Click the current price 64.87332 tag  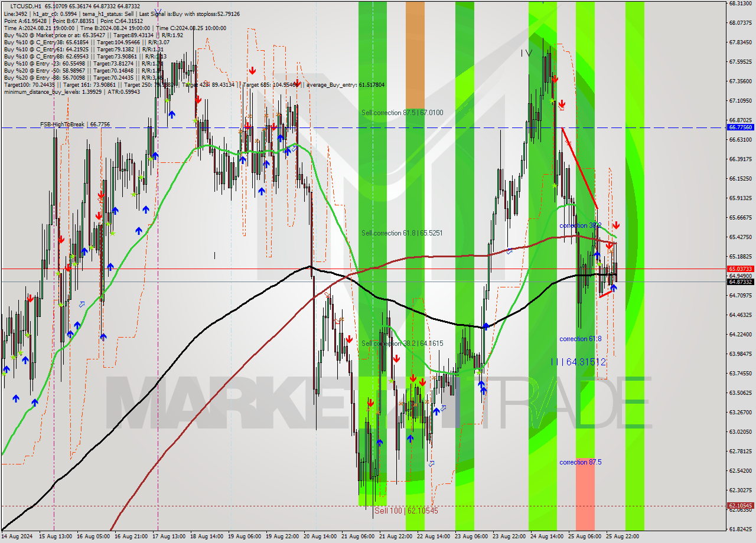741,282
